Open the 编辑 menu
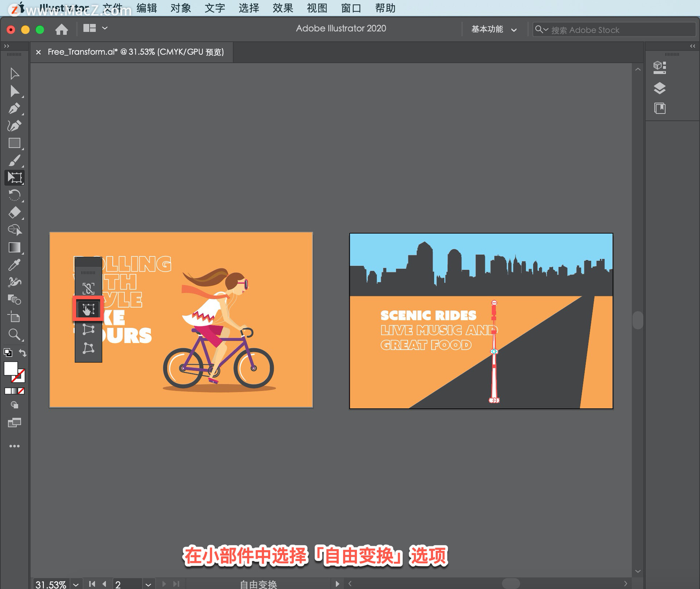This screenshot has height=589, width=700. 147,8
